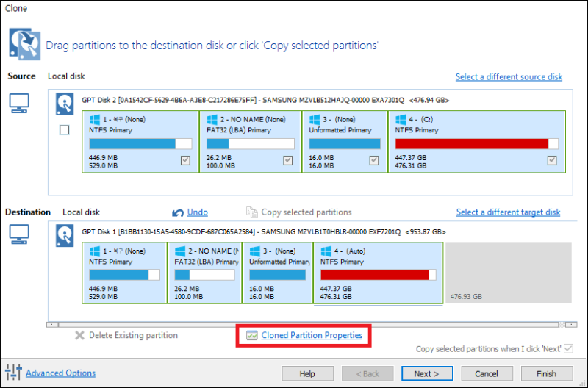Uncheck source partition 3 Unformatted checkbox
This screenshot has height=388, width=588.
pyautogui.click(x=374, y=160)
